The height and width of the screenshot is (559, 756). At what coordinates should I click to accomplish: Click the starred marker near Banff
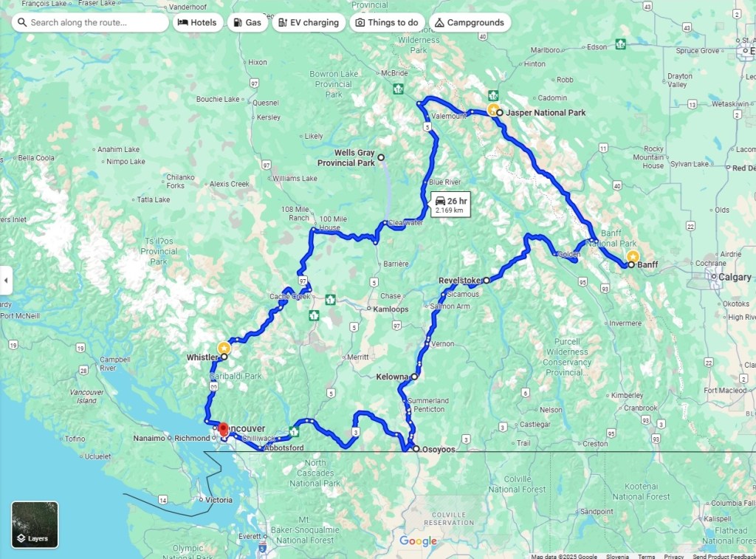point(633,257)
